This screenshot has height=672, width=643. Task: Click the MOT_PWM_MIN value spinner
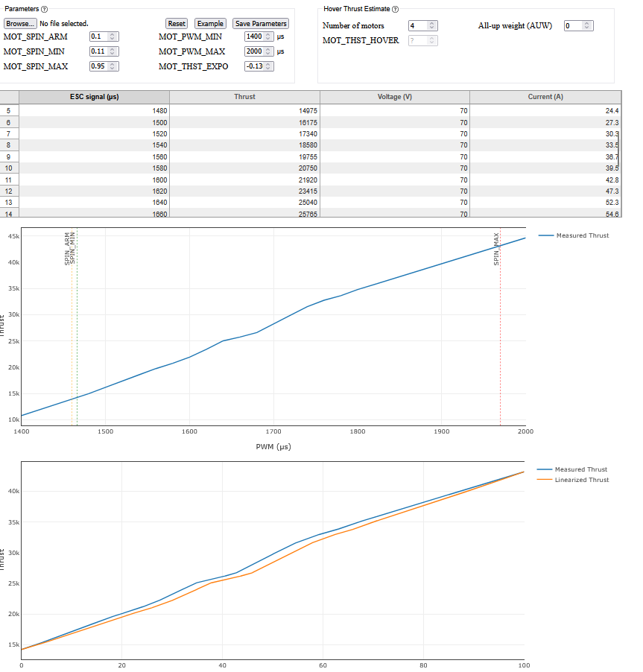268,37
